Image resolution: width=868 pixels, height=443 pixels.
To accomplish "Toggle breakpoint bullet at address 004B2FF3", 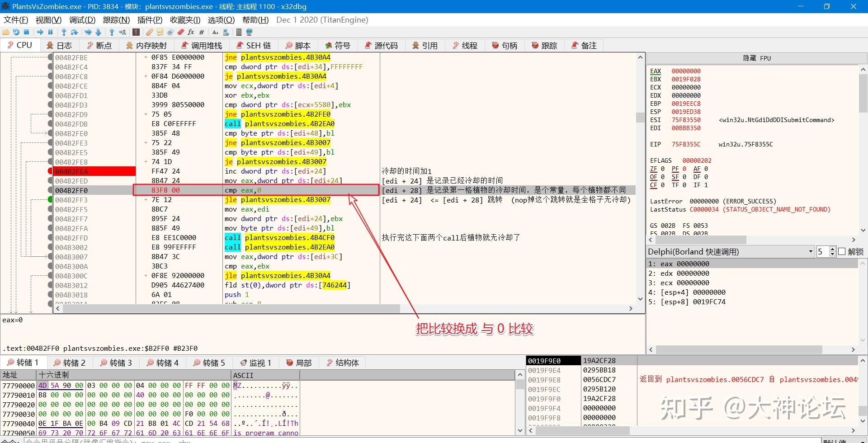I will [50, 200].
